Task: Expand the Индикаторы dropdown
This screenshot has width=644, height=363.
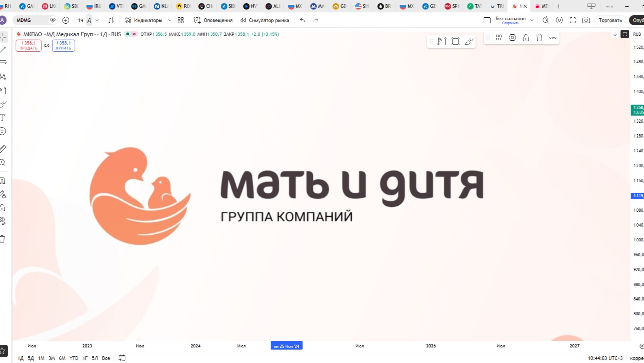Action: [x=170, y=20]
